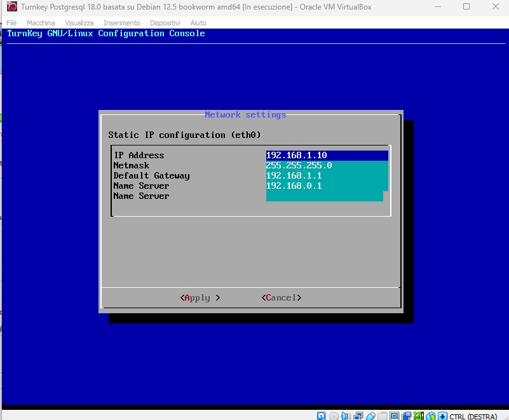Open the USB devices status icon

coord(370,416)
